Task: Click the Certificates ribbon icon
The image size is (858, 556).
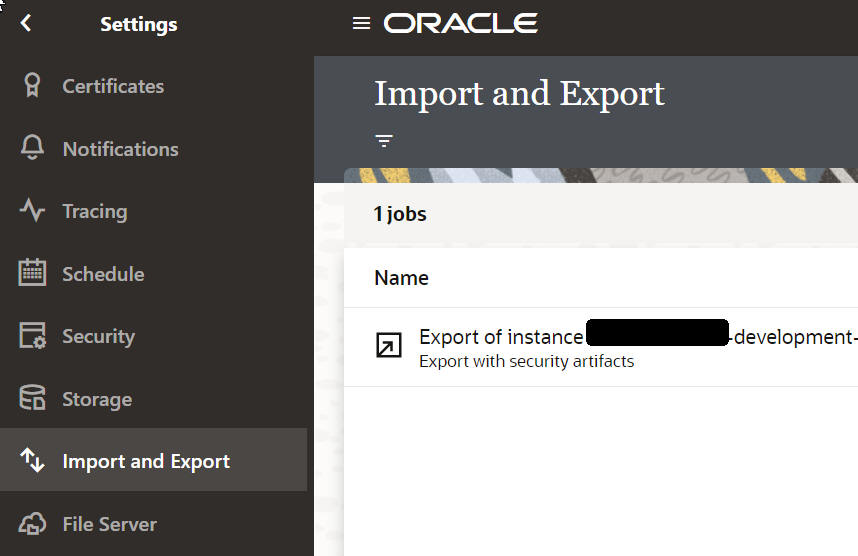Action: pyautogui.click(x=32, y=86)
